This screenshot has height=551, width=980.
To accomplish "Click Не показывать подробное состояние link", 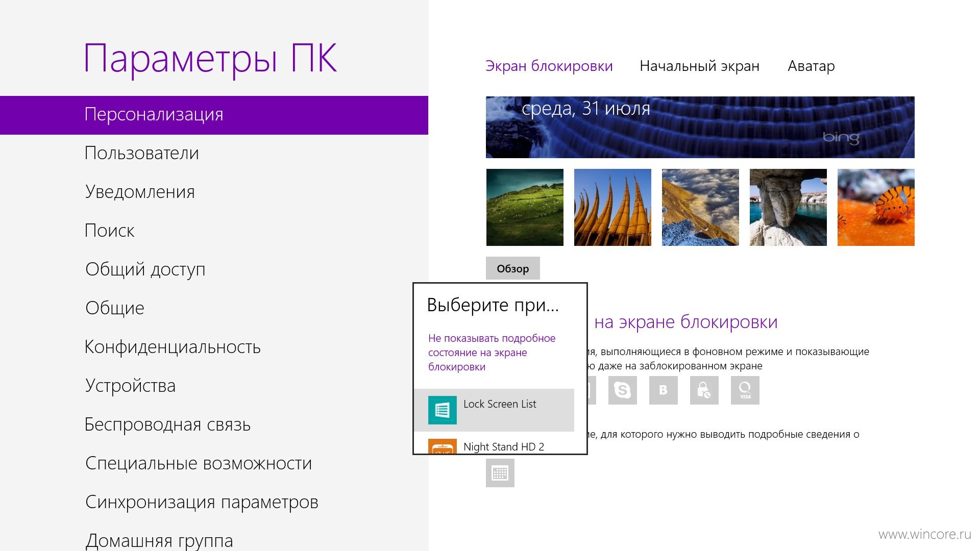I will point(492,353).
